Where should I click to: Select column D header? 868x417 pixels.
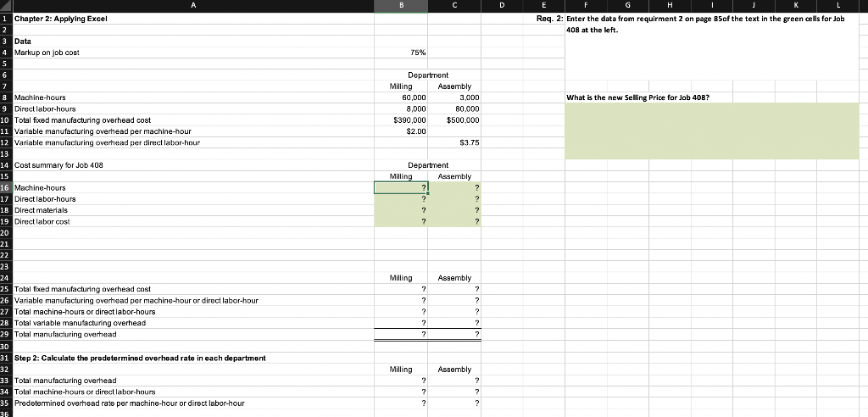tap(502, 6)
